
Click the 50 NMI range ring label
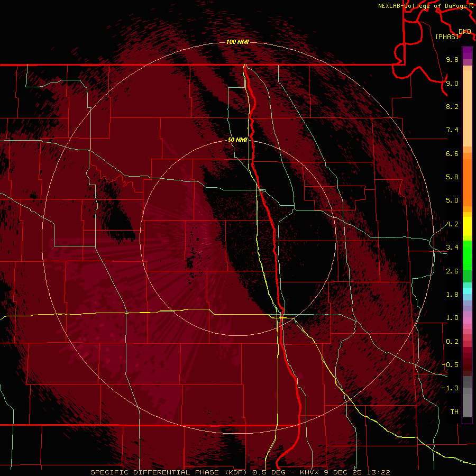[x=237, y=140]
